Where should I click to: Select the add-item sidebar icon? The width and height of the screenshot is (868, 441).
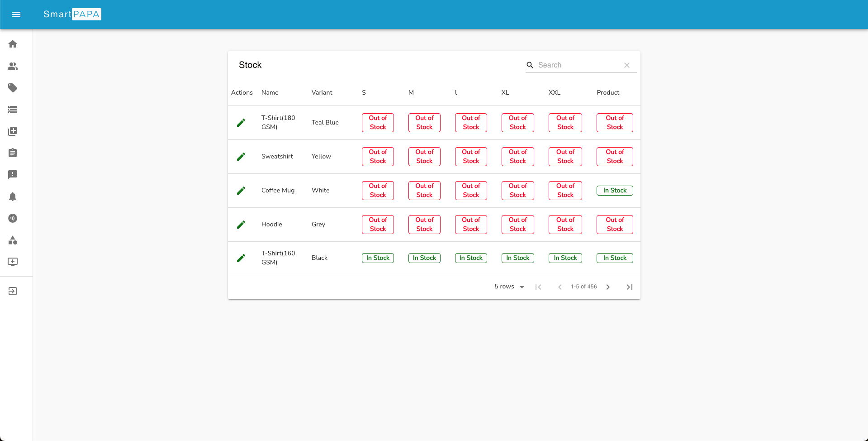pyautogui.click(x=13, y=131)
